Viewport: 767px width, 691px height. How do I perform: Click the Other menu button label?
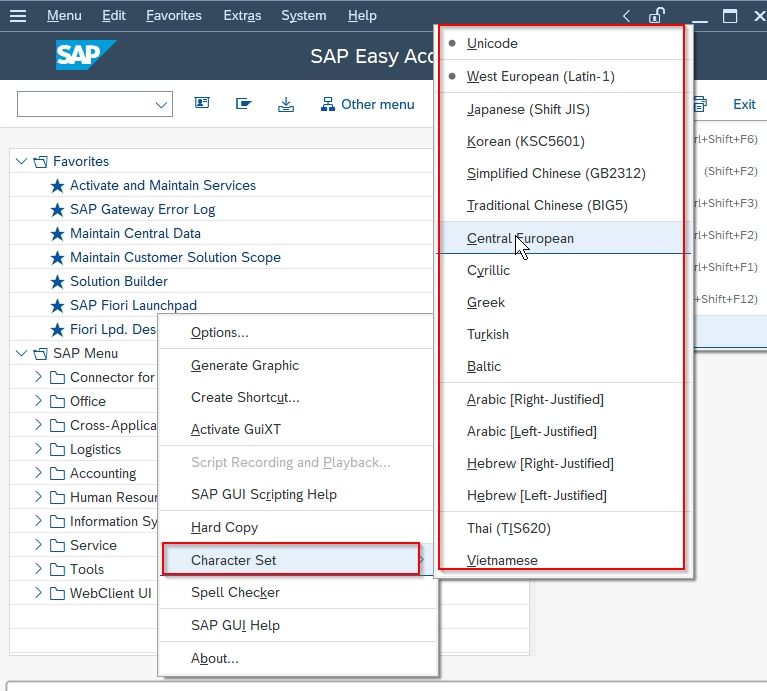tap(377, 104)
